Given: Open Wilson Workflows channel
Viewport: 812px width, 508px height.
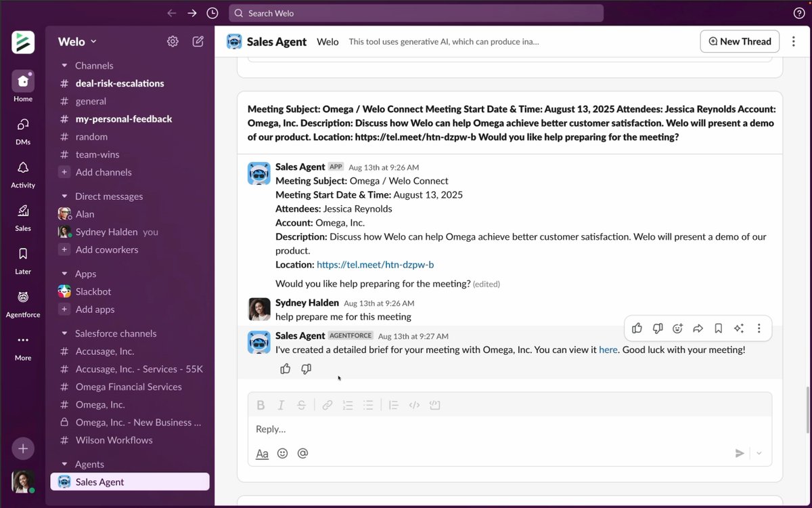Looking at the screenshot, I should click(130, 440).
